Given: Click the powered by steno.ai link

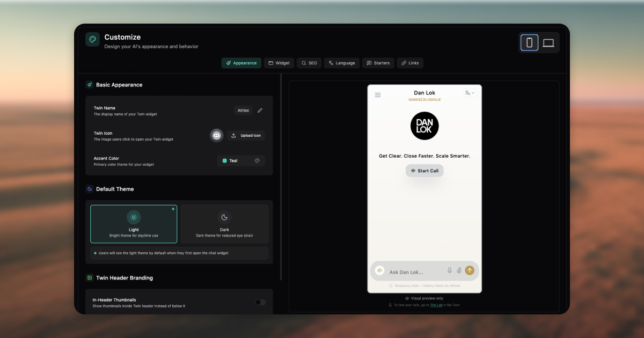Looking at the screenshot, I should point(425,99).
